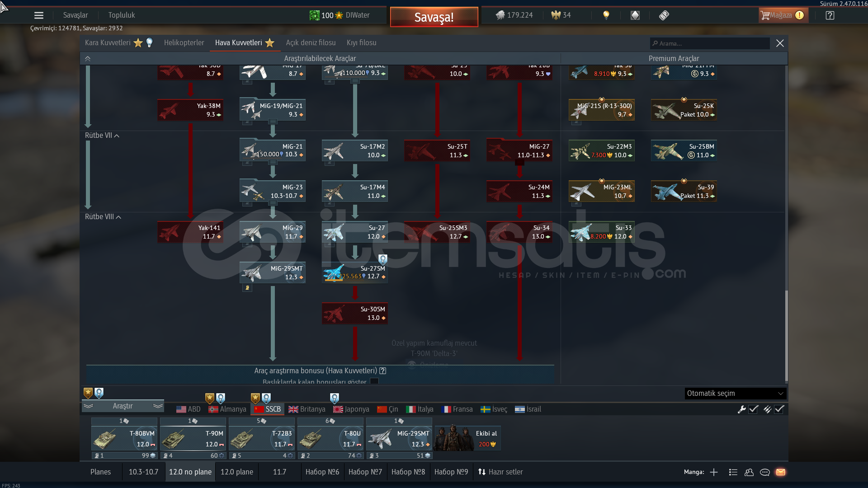Screen dimensions: 868x488
Task: Select T-72B3 crew slot
Action: pyautogui.click(x=262, y=438)
